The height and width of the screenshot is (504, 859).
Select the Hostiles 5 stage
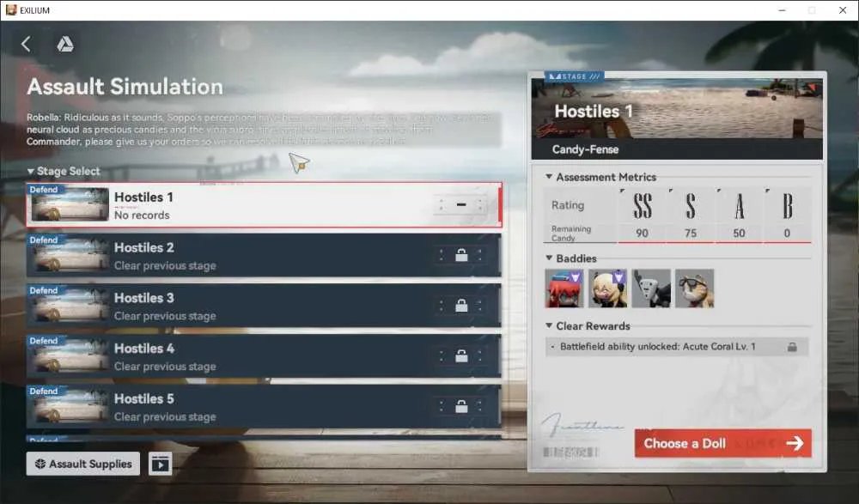pyautogui.click(x=264, y=406)
